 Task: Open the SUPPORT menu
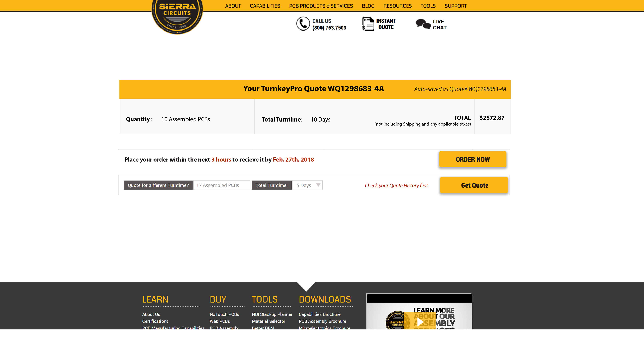pos(455,6)
